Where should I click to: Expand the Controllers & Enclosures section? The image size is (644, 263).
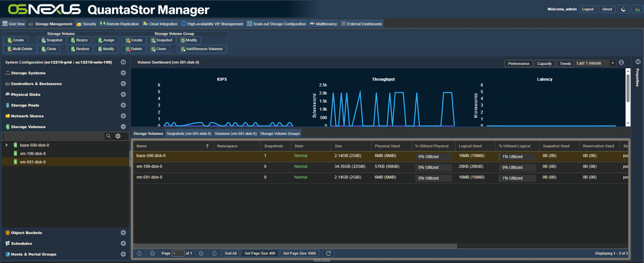click(x=123, y=83)
